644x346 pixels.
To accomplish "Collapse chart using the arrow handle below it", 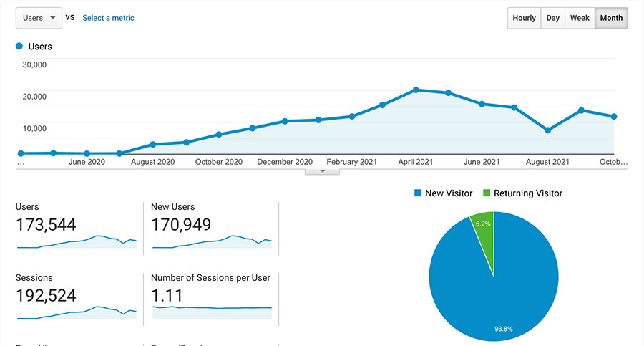I will coord(323,171).
